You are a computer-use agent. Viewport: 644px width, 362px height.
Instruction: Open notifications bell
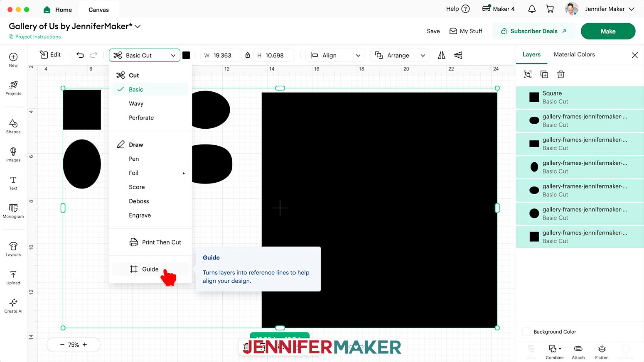pyautogui.click(x=532, y=9)
